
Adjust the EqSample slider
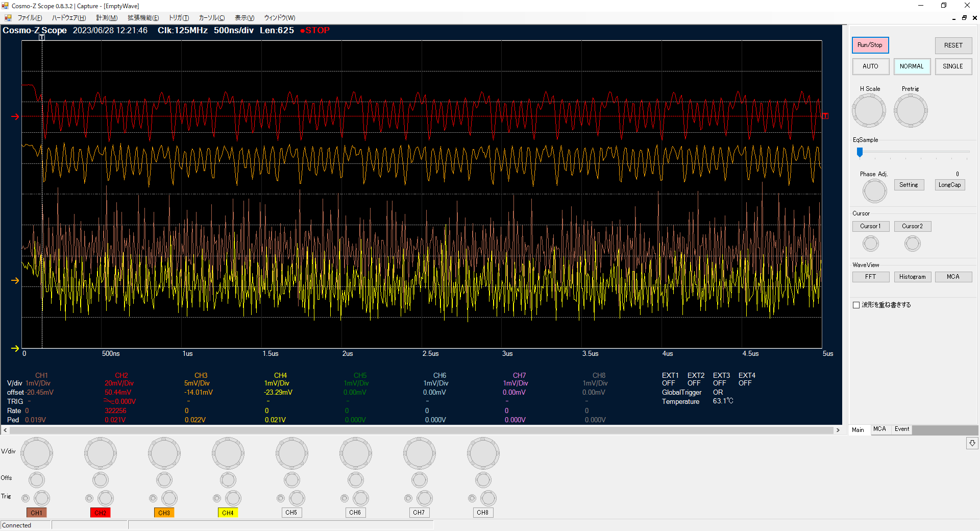pos(860,152)
